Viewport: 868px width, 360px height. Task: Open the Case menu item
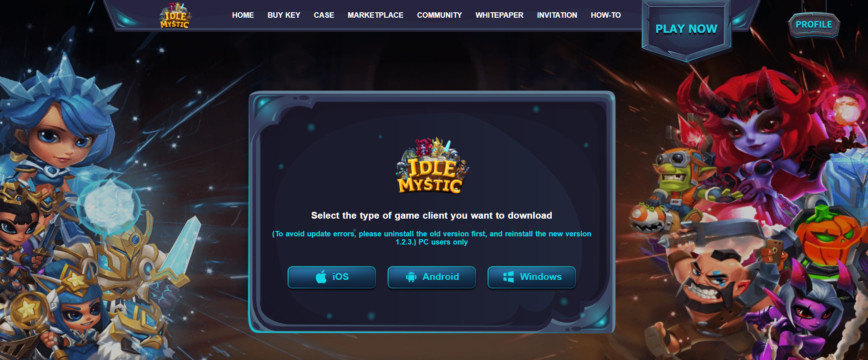pos(324,15)
